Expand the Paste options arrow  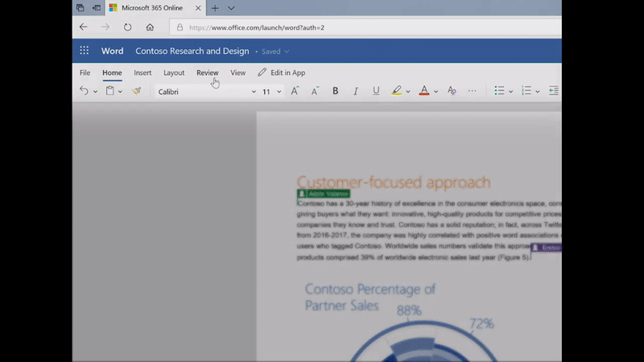(x=120, y=92)
